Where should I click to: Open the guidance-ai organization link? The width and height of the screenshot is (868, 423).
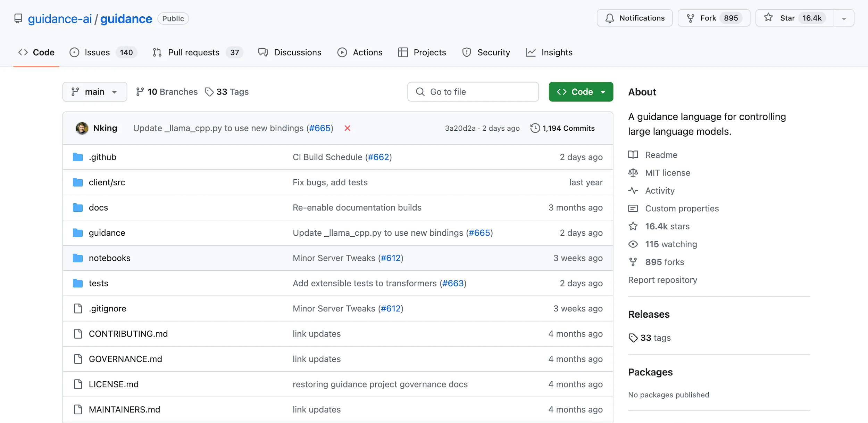pyautogui.click(x=60, y=19)
